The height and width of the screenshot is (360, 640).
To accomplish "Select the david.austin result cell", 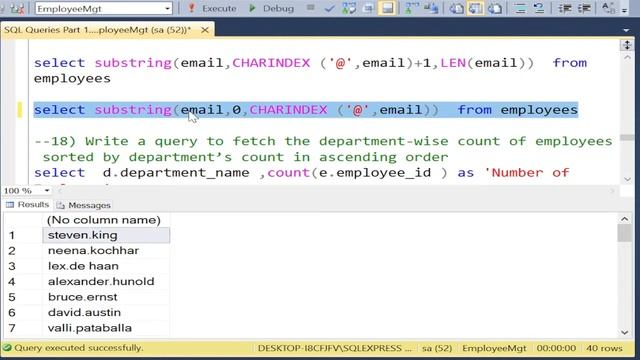I will tap(106, 313).
